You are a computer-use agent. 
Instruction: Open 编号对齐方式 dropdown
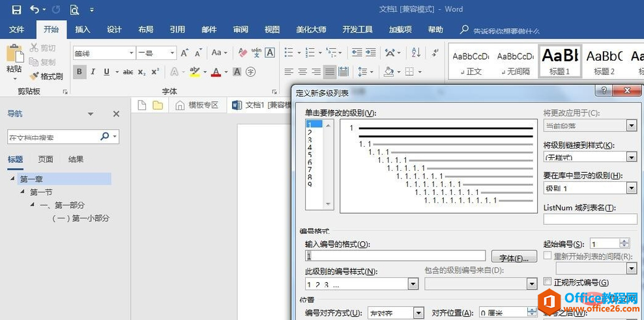(418, 313)
